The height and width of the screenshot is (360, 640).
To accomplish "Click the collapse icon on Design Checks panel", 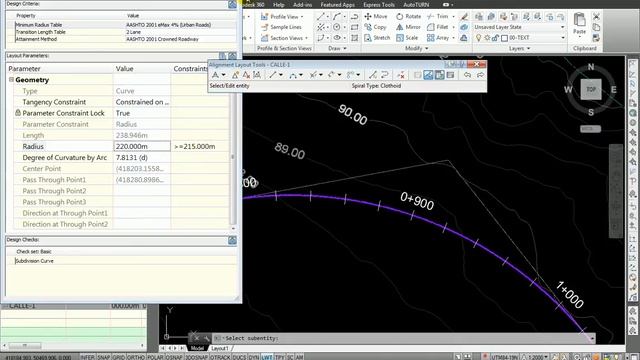I will click(x=232, y=240).
